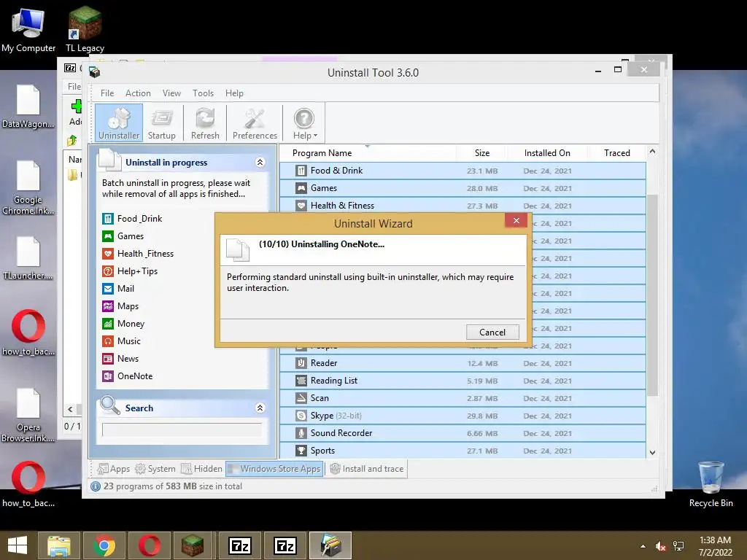
Task: Select the Reader program row
Action: coord(462,363)
